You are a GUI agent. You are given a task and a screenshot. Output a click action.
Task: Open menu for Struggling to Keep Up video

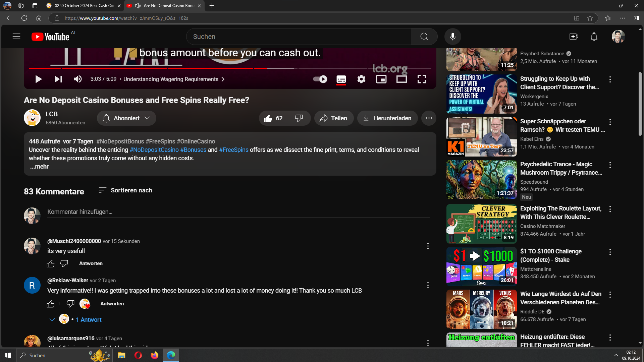click(x=610, y=79)
